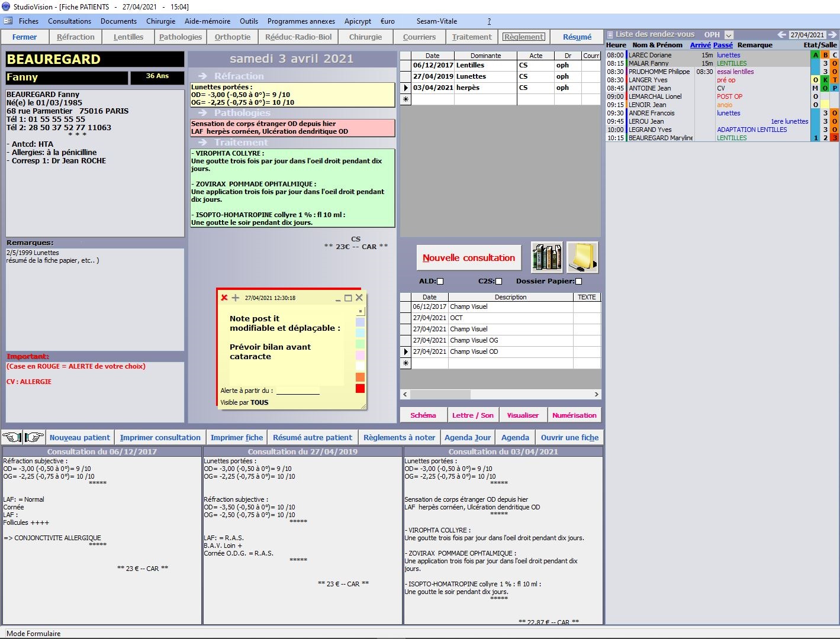Click the yellow sticky notepad icon

pyautogui.click(x=582, y=257)
